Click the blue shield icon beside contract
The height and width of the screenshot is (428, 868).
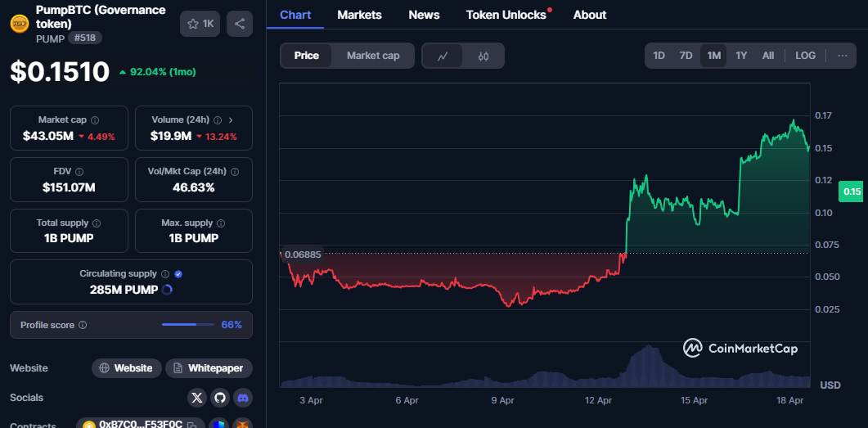(219, 424)
